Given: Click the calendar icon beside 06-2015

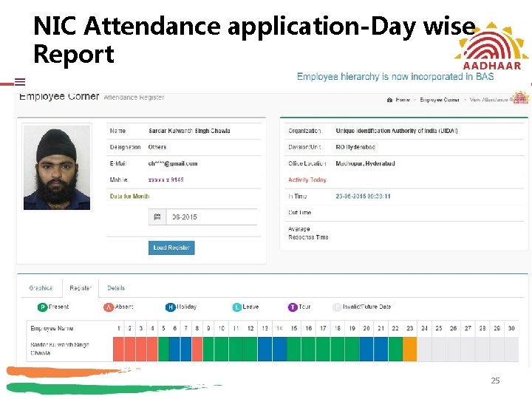Looking at the screenshot, I should [157, 216].
